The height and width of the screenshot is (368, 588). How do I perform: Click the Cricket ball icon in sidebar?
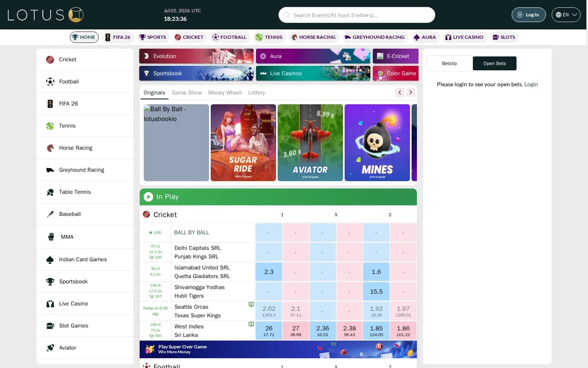(x=50, y=60)
